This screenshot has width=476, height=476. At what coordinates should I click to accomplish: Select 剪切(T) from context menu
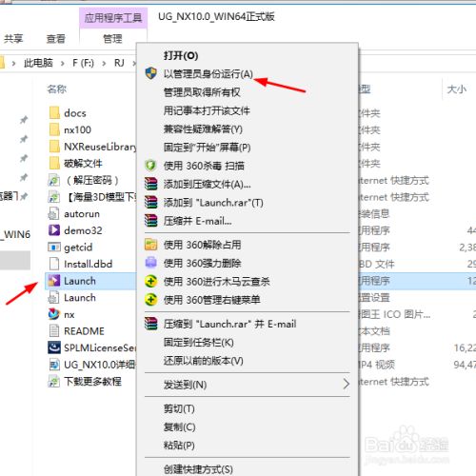(179, 408)
